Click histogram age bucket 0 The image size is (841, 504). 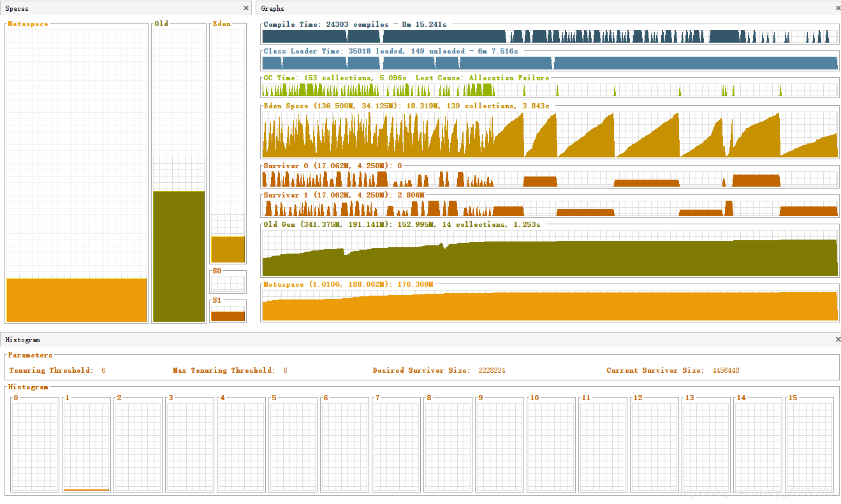click(34, 447)
